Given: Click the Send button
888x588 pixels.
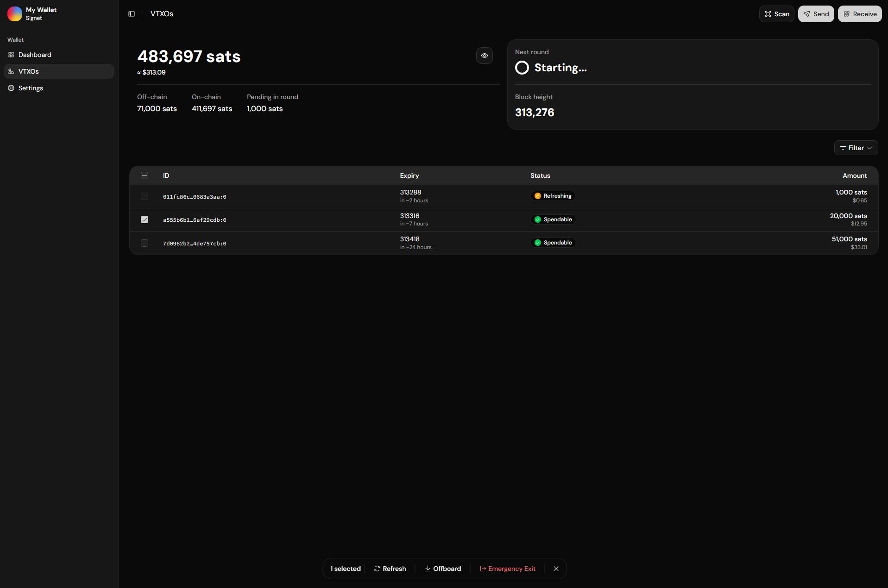Looking at the screenshot, I should (x=816, y=14).
